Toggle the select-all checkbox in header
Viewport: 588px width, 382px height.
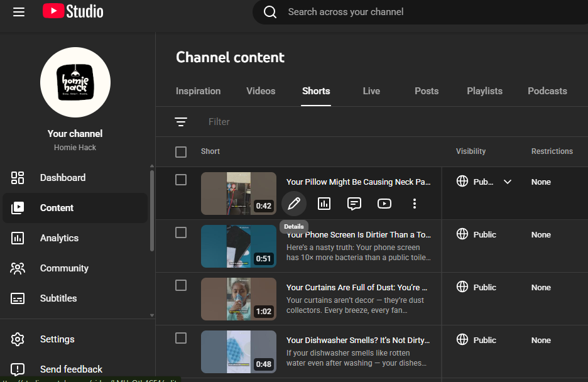point(181,152)
